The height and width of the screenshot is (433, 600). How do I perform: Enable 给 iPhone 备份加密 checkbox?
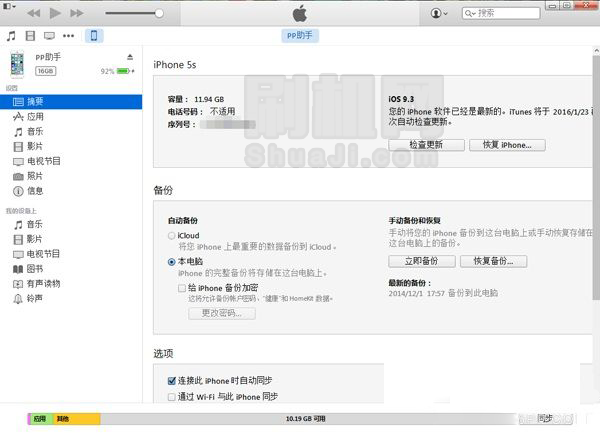tap(182, 288)
